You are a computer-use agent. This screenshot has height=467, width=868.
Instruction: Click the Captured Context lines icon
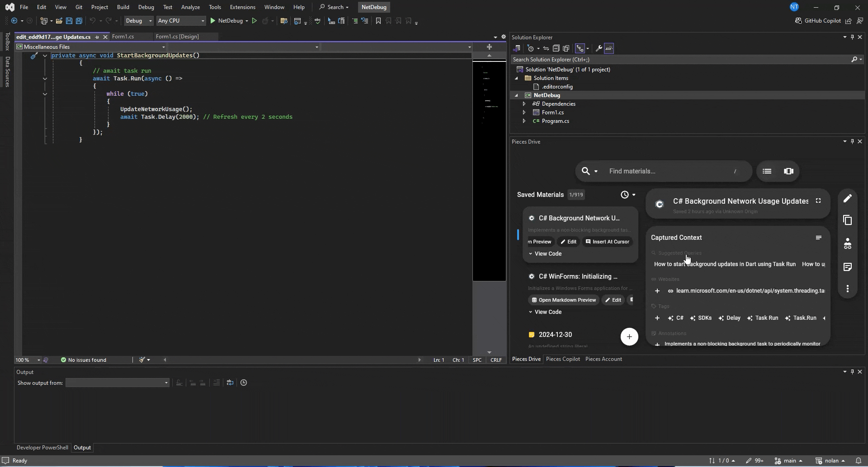[x=818, y=238]
